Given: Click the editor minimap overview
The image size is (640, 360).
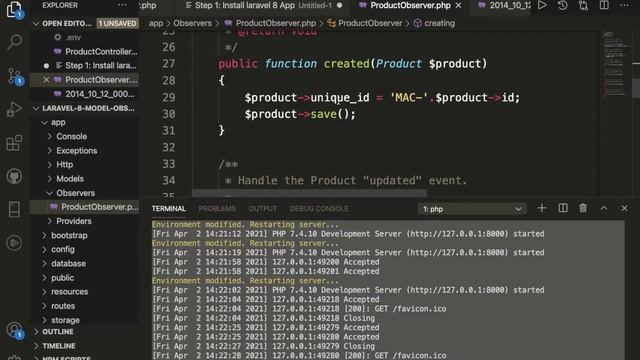Looking at the screenshot, I should pos(614,64).
